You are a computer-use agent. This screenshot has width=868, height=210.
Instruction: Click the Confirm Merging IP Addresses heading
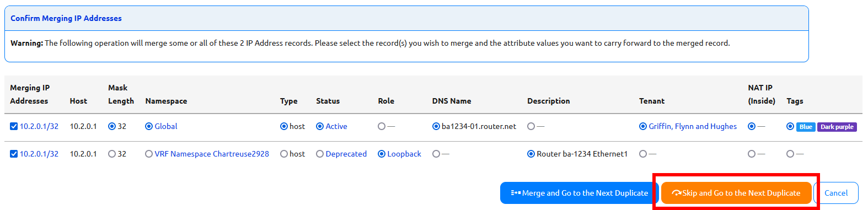[66, 18]
